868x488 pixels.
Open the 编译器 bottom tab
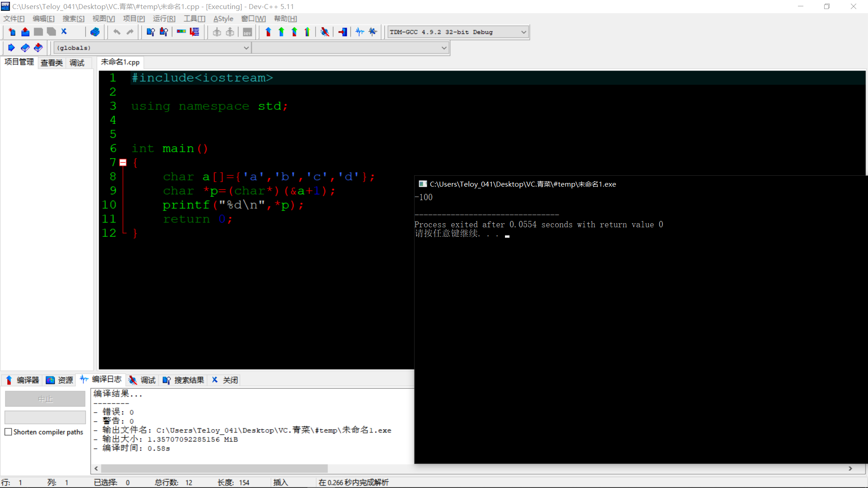point(22,380)
